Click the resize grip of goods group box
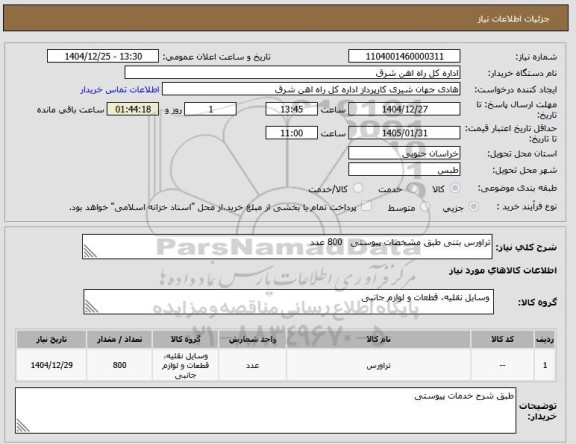Viewport: 576px width, 444px height. tap(91, 307)
